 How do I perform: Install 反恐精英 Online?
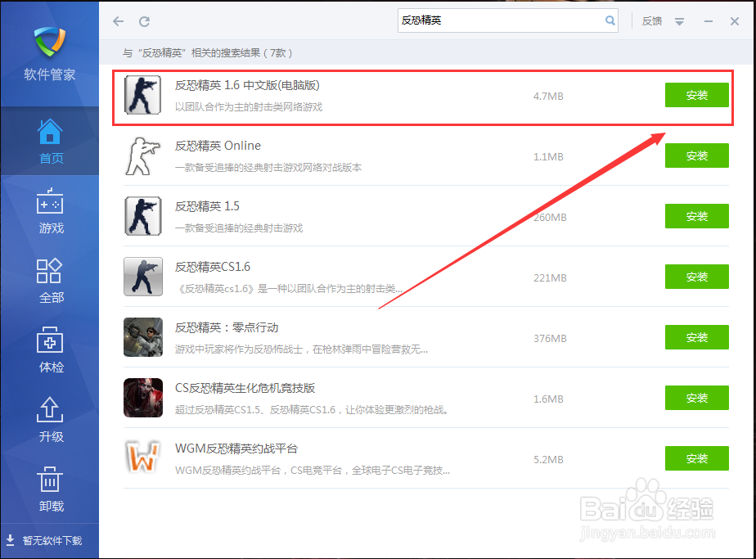coord(697,156)
